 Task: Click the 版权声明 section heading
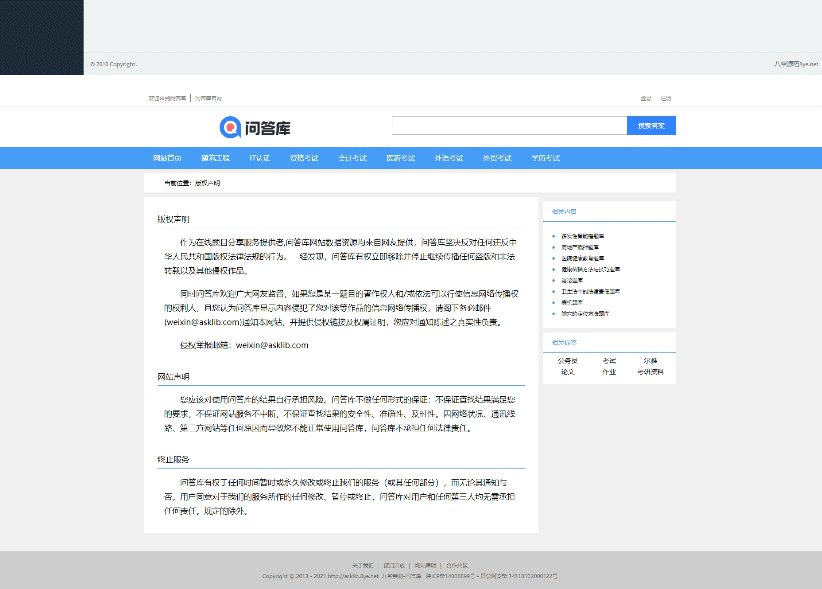point(174,219)
